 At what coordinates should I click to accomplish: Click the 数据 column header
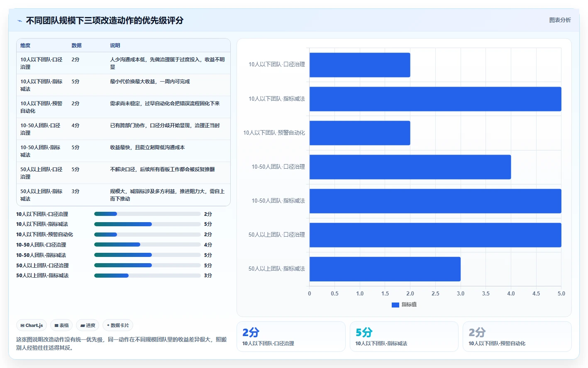pyautogui.click(x=76, y=46)
